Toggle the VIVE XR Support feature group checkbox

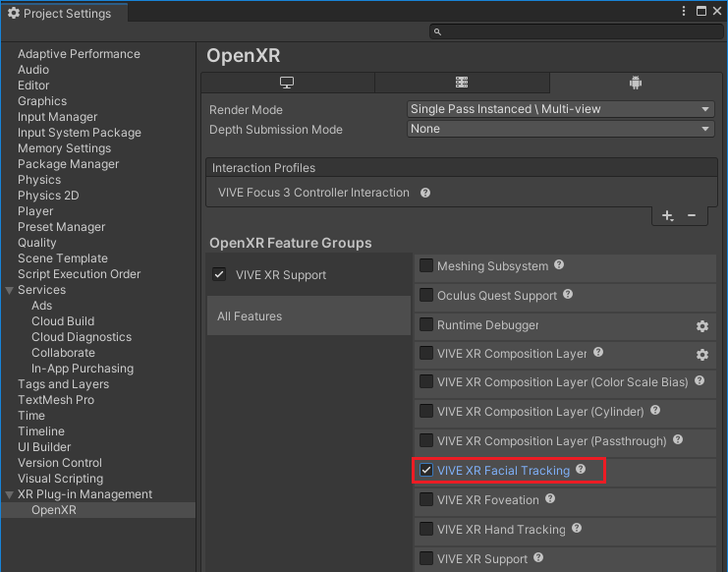pyautogui.click(x=219, y=274)
